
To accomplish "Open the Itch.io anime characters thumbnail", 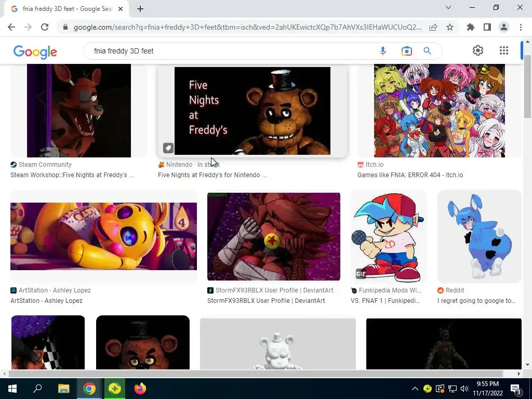I will pyautogui.click(x=440, y=111).
